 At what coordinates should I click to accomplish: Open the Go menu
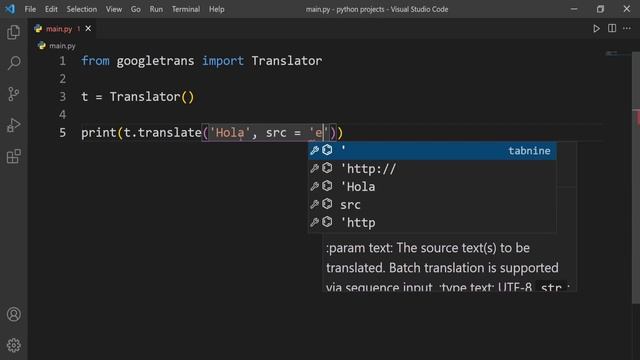point(136,9)
